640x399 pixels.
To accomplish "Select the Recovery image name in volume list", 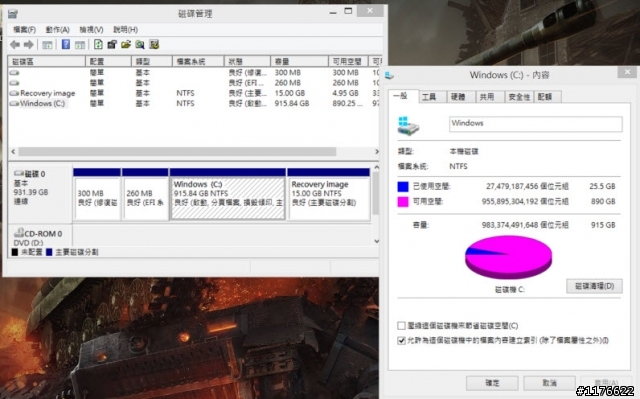I will 48,93.
